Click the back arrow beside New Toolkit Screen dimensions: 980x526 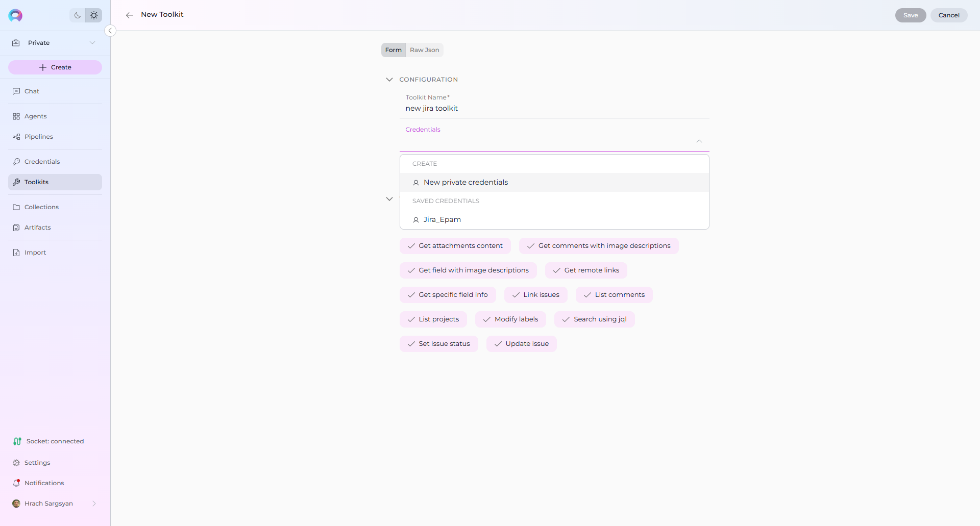click(130, 15)
